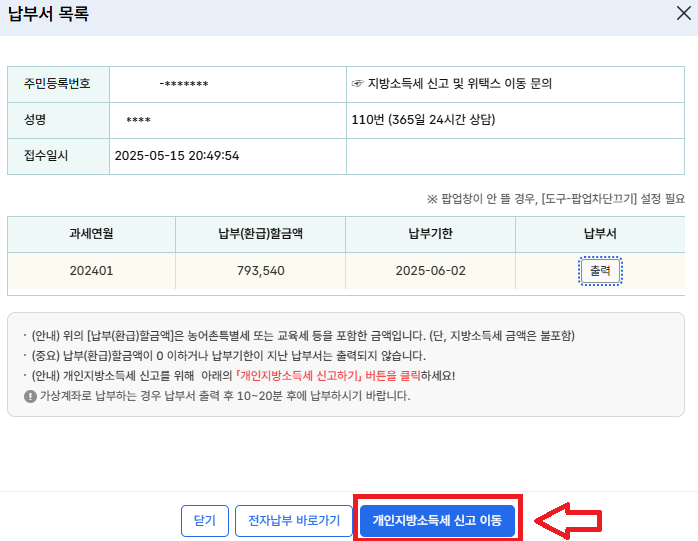Click the 성명 label

35,119
